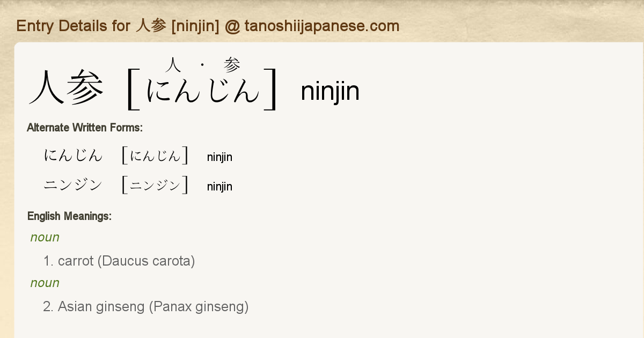Image resolution: width=644 pixels, height=338 pixels.
Task: Select the hiragana alternate form にんじん
Action: [x=73, y=156]
